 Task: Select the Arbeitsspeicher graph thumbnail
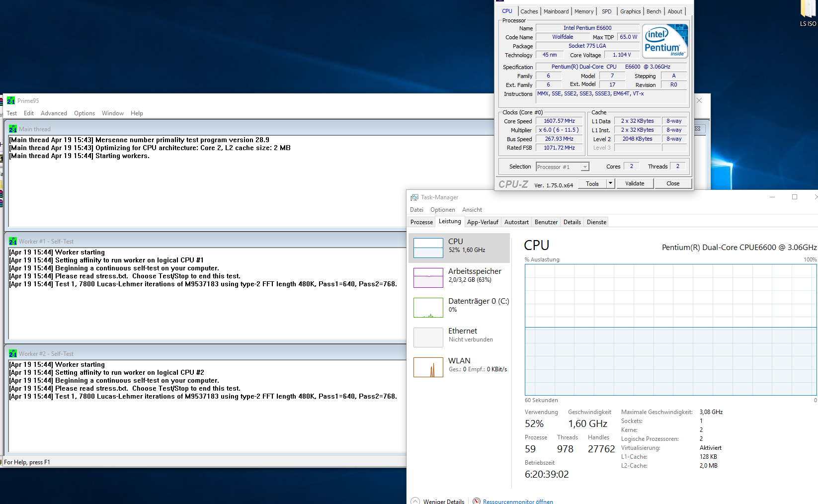428,277
